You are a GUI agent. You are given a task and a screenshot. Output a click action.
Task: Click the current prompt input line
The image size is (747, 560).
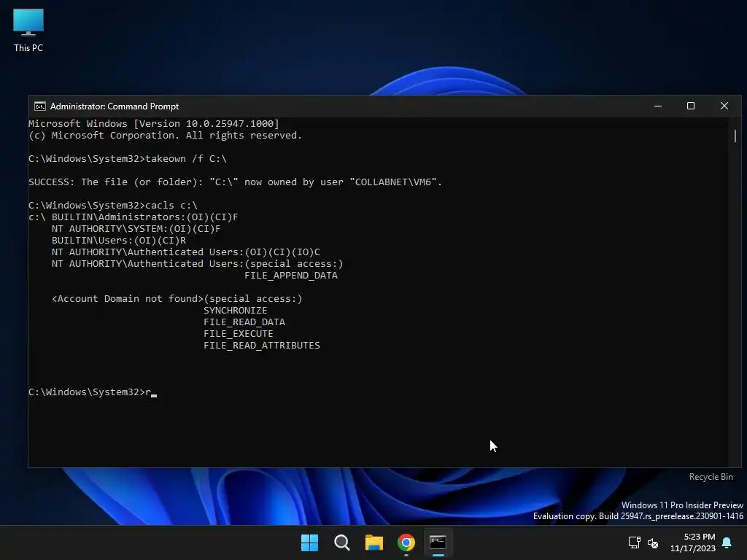(93, 392)
